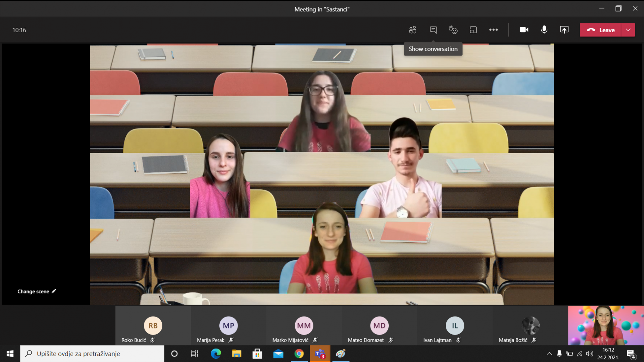The width and height of the screenshot is (644, 362).
Task: Click the Share content icon
Action: coord(564,30)
